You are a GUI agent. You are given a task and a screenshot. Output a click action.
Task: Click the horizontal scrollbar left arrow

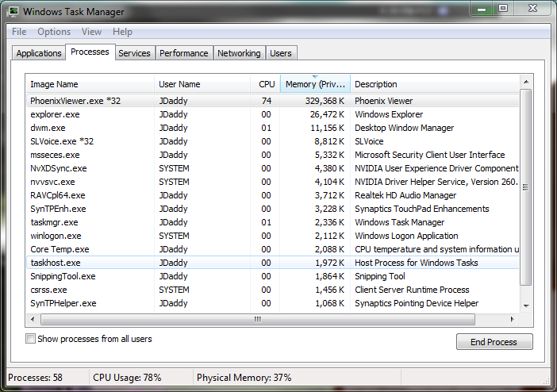point(33,319)
